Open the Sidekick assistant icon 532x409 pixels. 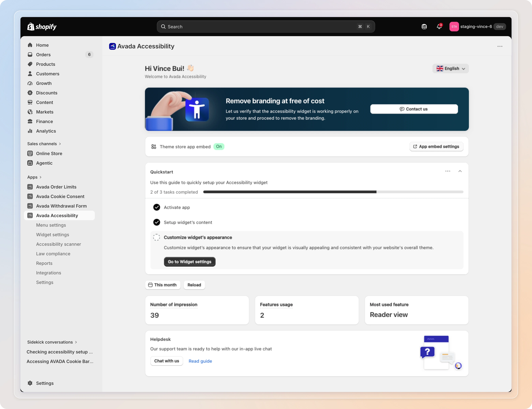[424, 27]
